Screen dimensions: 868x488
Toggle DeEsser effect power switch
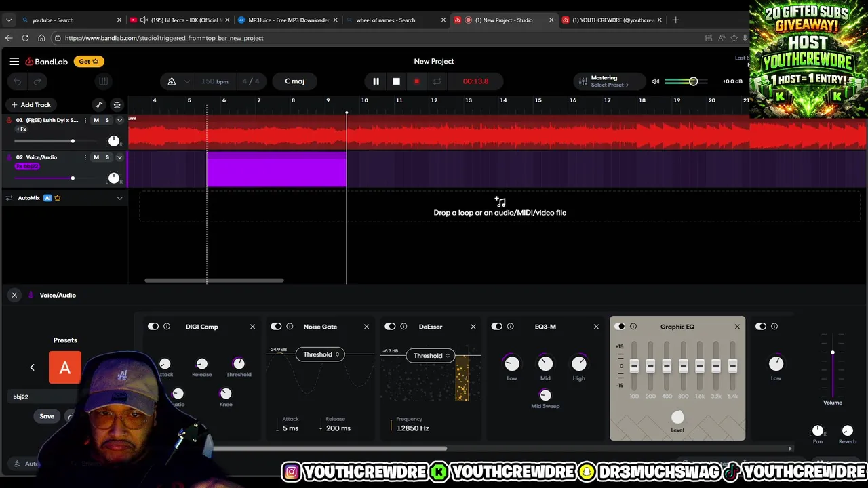click(x=390, y=327)
